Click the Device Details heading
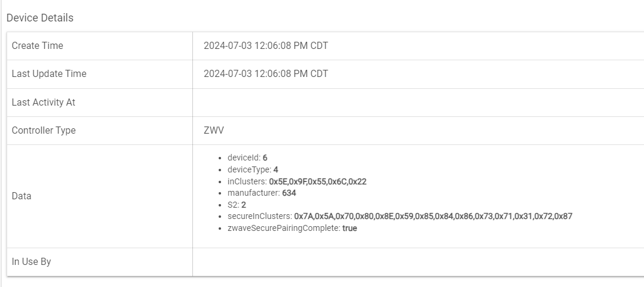This screenshot has width=644, height=287. [x=40, y=18]
